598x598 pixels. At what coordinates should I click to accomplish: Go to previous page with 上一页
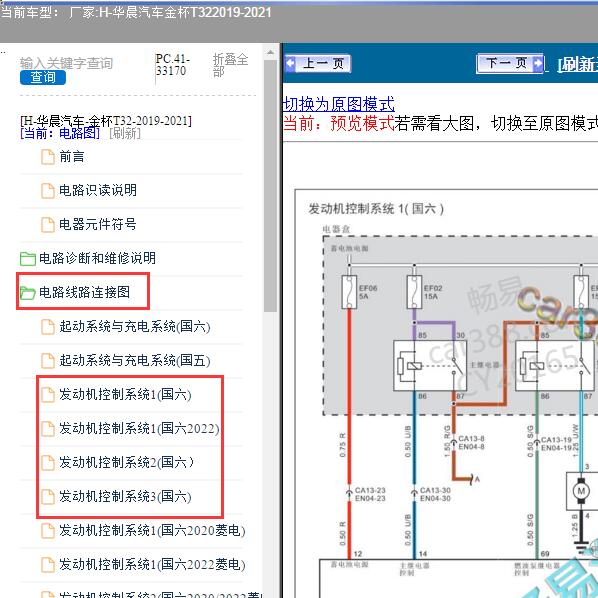[318, 63]
